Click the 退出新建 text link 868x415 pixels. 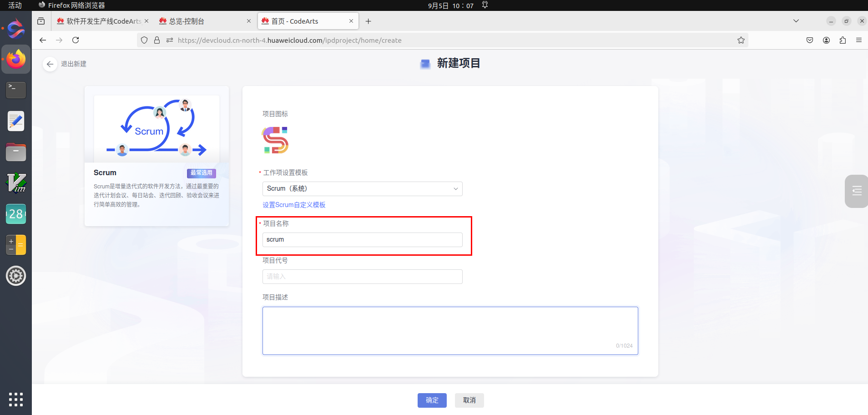tap(74, 64)
